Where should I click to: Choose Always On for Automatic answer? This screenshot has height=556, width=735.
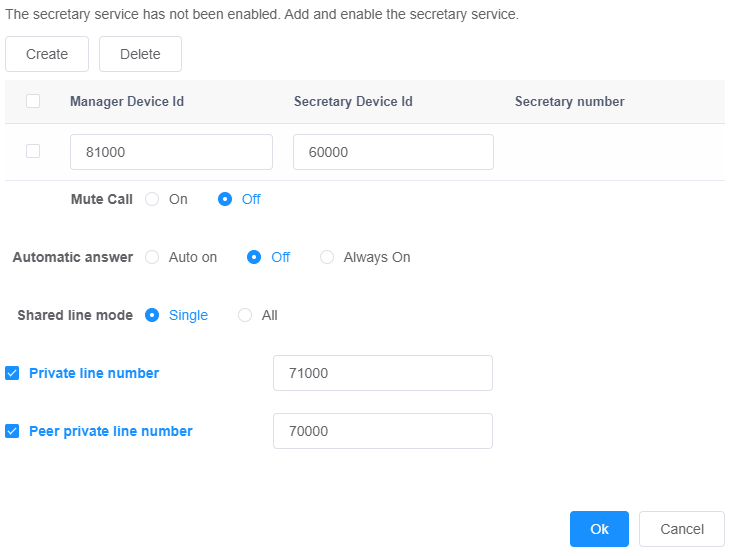click(x=327, y=257)
